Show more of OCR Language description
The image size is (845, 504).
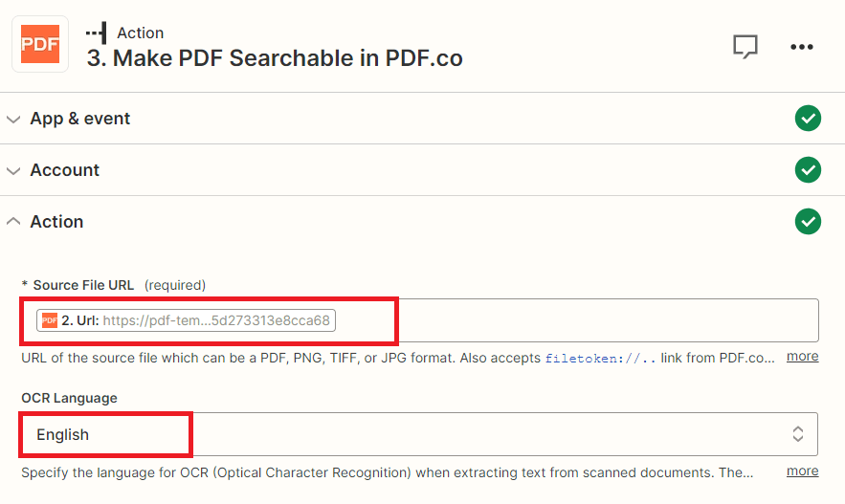[x=802, y=471]
